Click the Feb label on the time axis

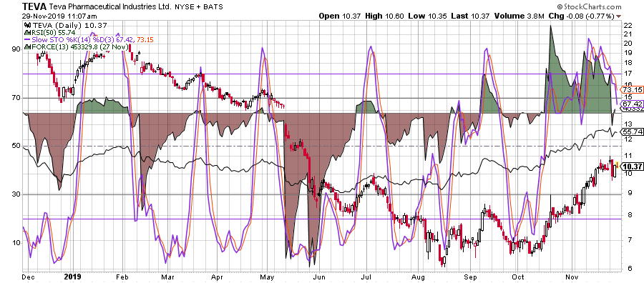coord(123,277)
